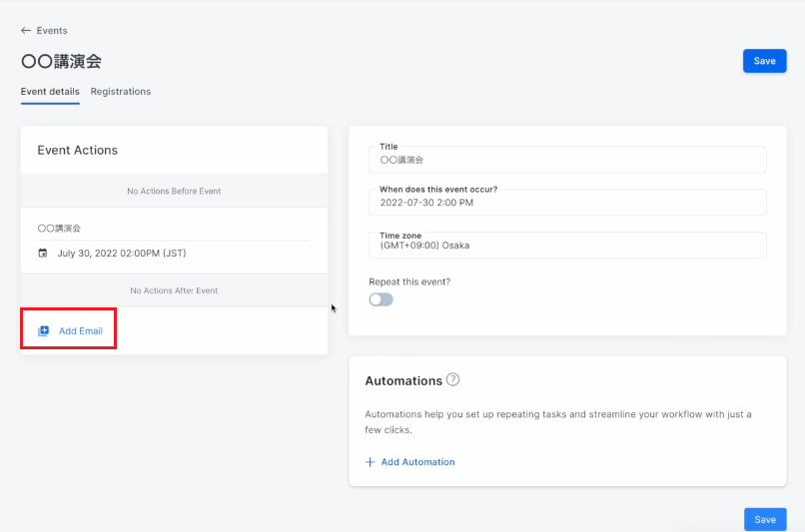This screenshot has height=532, width=805.
Task: Switch to the Registrations tab
Action: [x=121, y=91]
